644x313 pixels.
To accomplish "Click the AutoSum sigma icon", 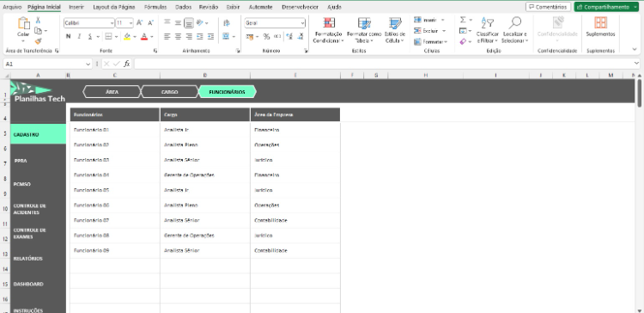I will [463, 20].
